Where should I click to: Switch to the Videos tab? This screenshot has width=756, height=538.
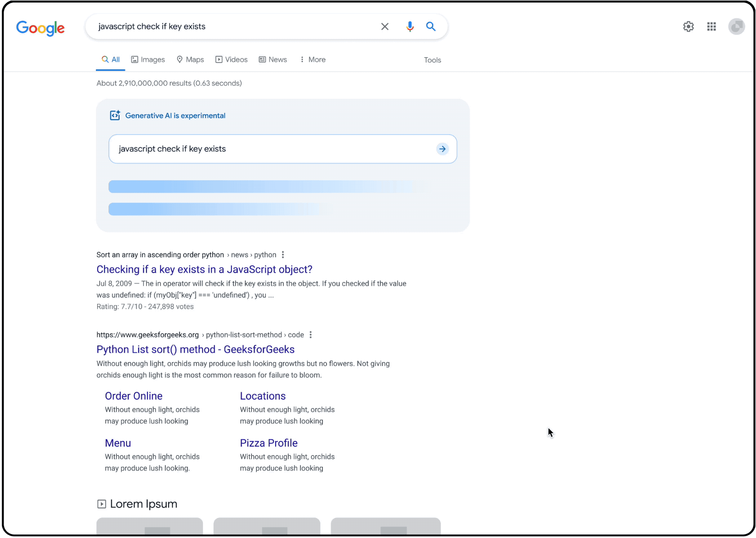tap(231, 60)
